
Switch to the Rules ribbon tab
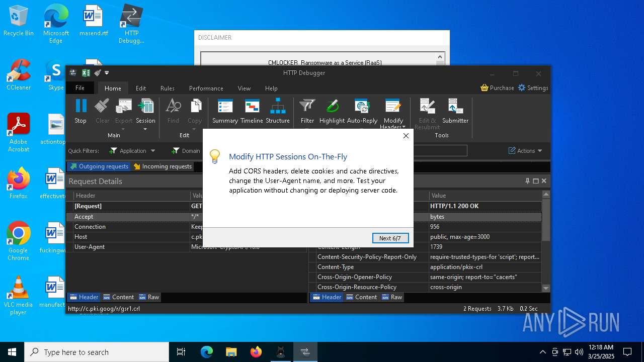[x=168, y=88]
